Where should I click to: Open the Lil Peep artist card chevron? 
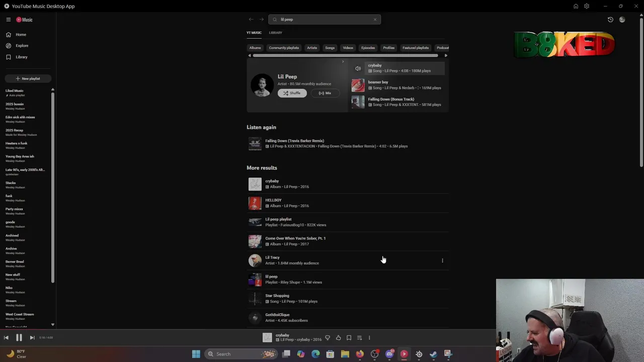343,62
